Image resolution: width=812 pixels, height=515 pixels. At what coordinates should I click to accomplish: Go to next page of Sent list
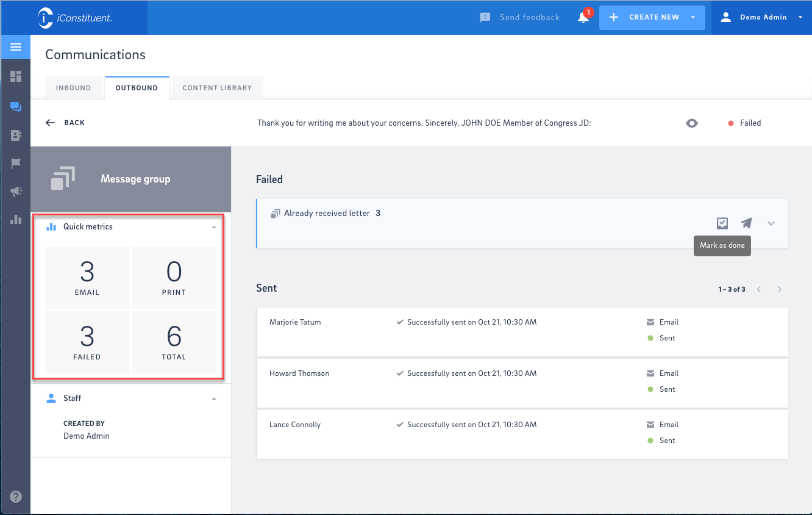780,289
